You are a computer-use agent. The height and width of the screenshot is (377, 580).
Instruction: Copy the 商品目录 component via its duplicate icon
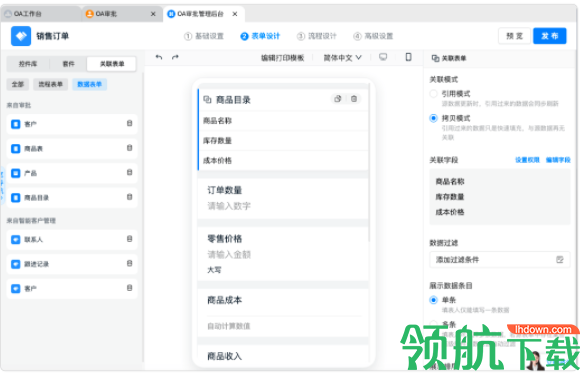click(338, 99)
